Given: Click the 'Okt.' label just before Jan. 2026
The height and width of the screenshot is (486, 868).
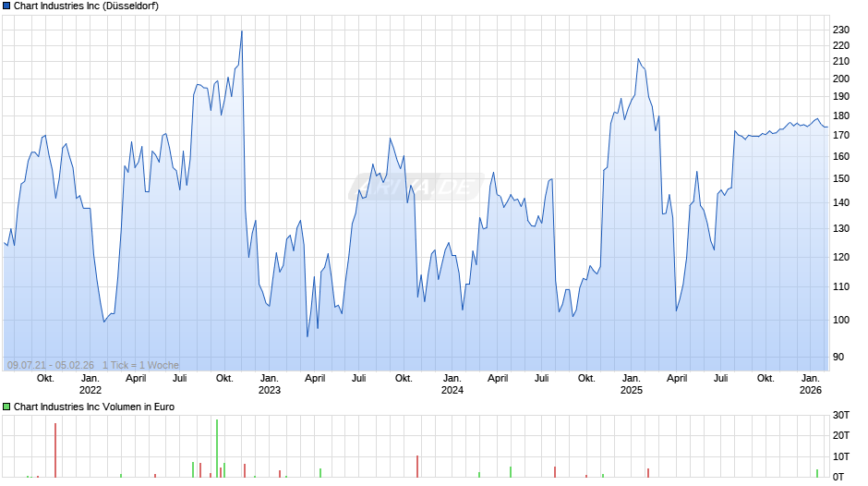Looking at the screenshot, I should tap(766, 378).
